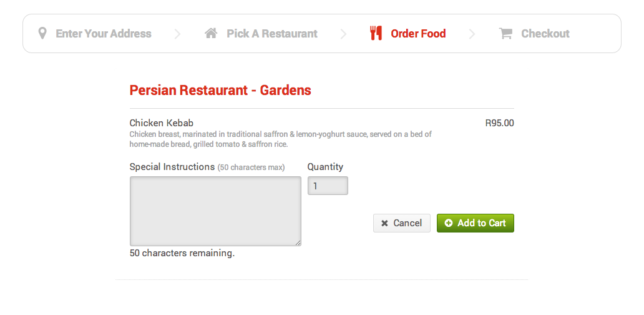
Task: Click the X icon on Cancel
Action: [384, 223]
